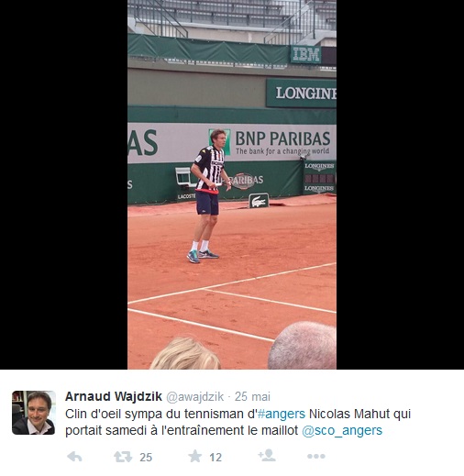Click the Lacoste crocodile sign on court
The image size is (464, 476).
coord(259,201)
